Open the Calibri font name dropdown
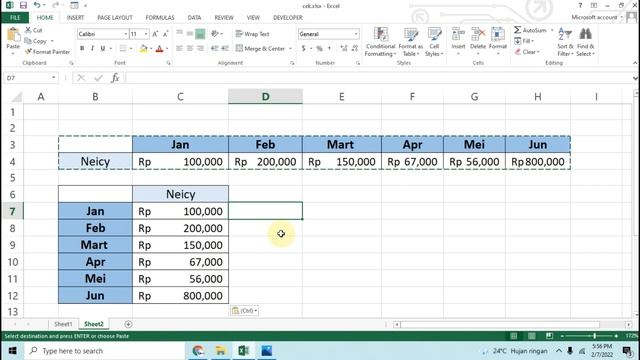640x360 pixels. [x=126, y=34]
